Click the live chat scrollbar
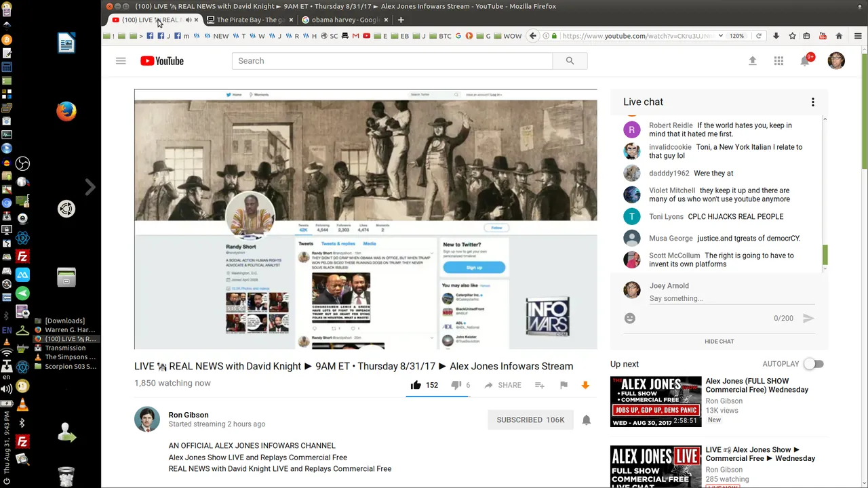Viewport: 868px width, 488px height. [x=825, y=255]
